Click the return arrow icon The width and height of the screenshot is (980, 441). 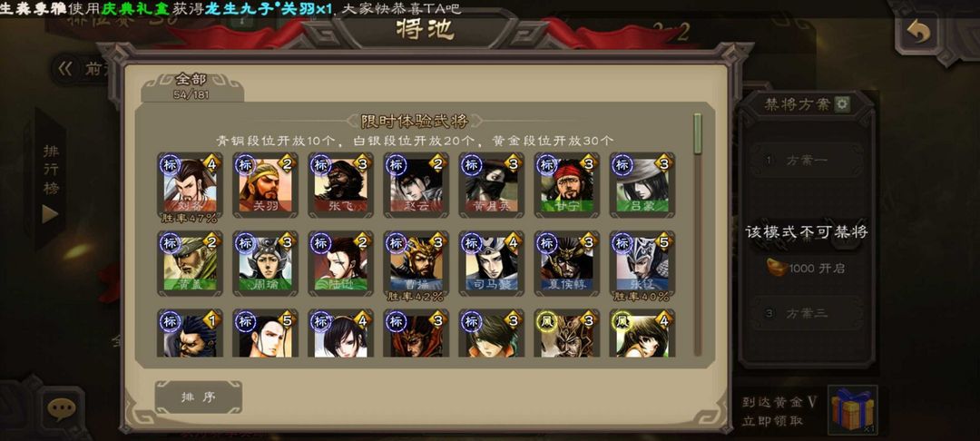[x=918, y=32]
